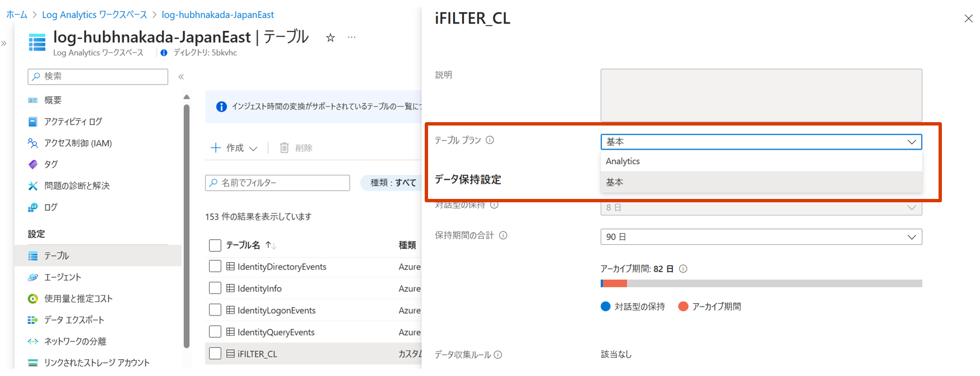The image size is (980, 376).
Task: Go to log-hubhnakada-JapanEast breadcrumb
Action: (x=218, y=15)
